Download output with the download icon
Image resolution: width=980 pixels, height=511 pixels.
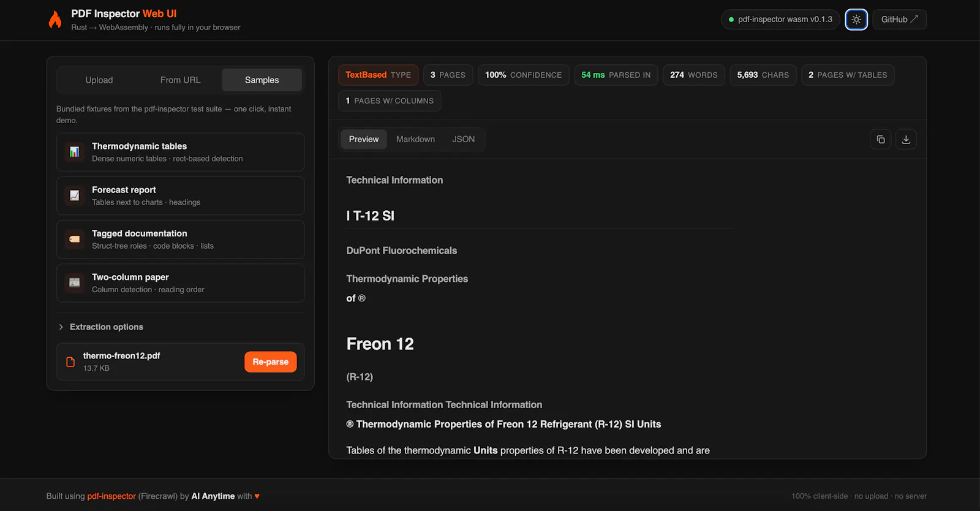(x=906, y=140)
